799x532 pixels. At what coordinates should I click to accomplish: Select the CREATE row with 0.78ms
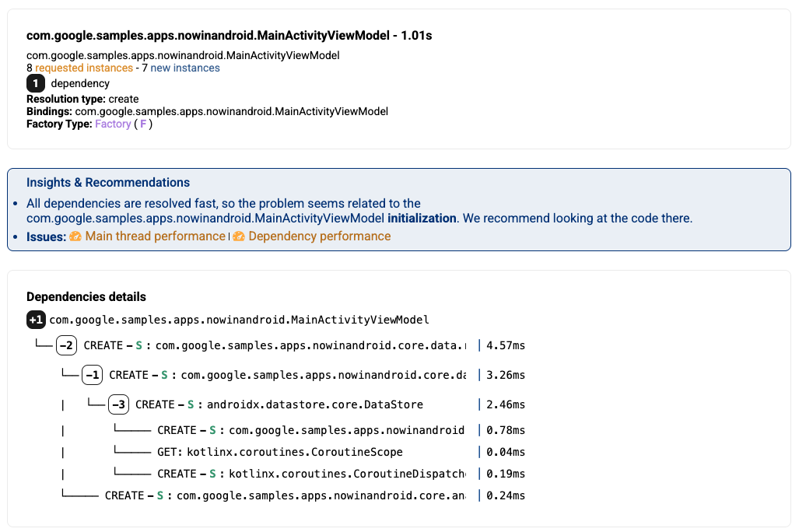(x=320, y=430)
